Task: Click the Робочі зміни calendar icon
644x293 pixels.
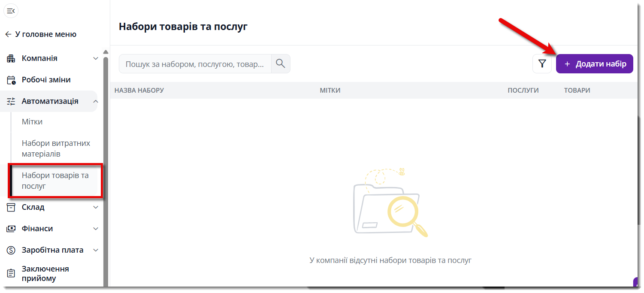Action: [x=11, y=80]
